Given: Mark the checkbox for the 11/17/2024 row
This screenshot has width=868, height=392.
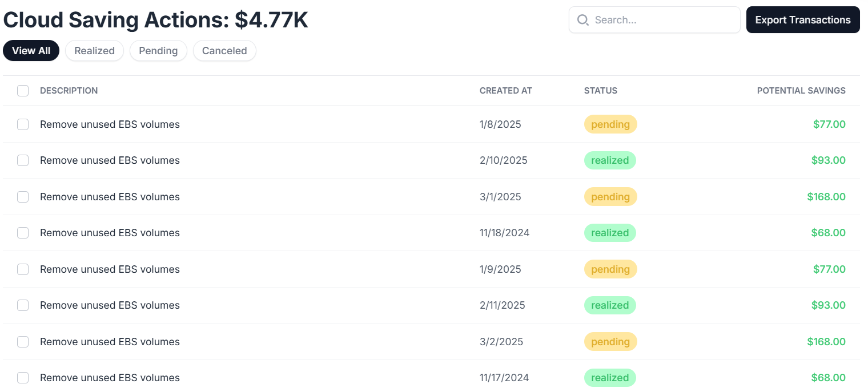Looking at the screenshot, I should coord(23,378).
